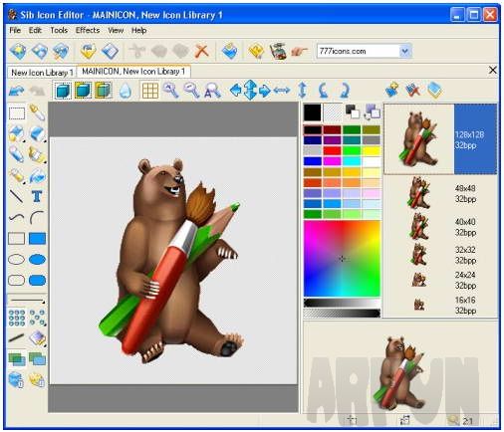The width and height of the screenshot is (504, 432).
Task: Click the pointing hand icon in main toolbar
Action: (299, 52)
